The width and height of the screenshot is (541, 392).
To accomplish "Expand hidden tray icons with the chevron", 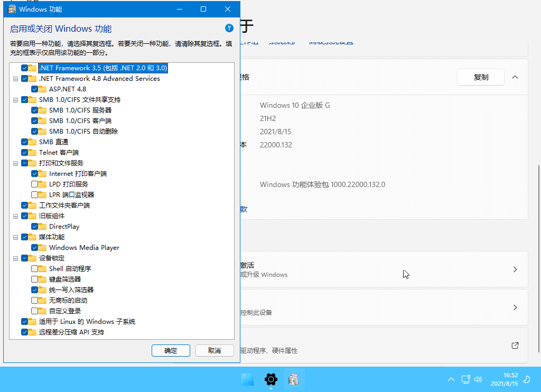I will point(451,379).
